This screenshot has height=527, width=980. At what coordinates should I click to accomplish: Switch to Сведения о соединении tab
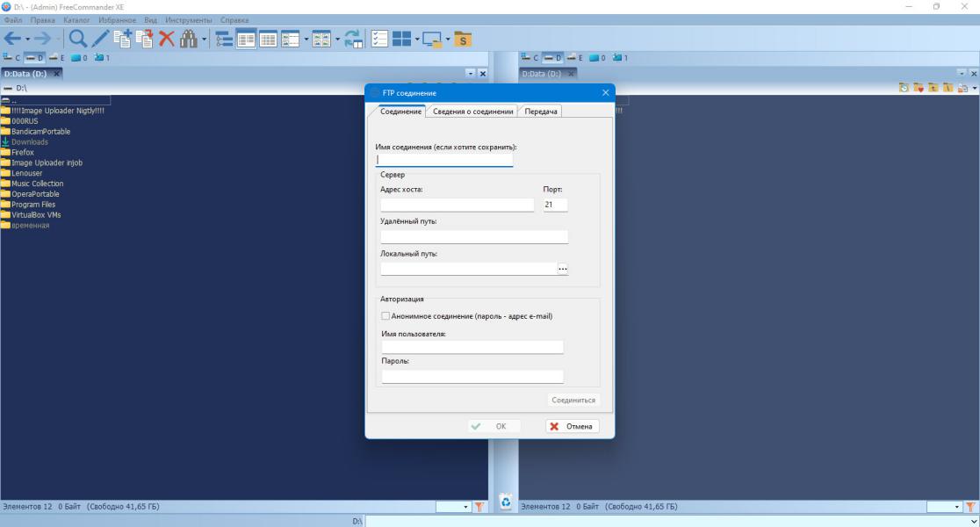click(472, 112)
